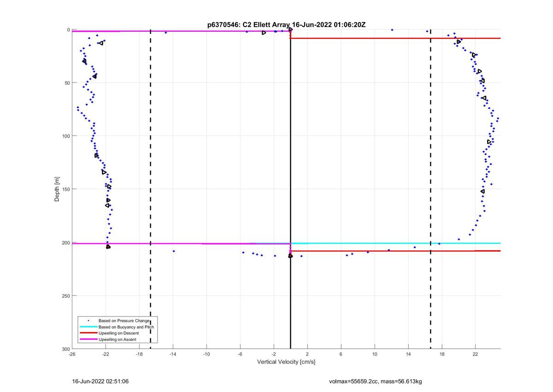553x392 pixels.
Task: Click the timestamp "16-Jun-2022 02:51:06"
Action: pos(100,382)
